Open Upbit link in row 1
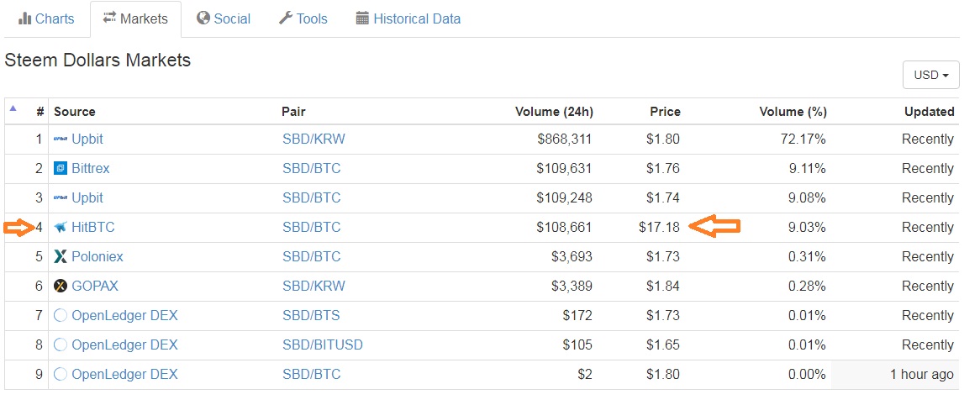Viewport: 980px width, 405px height. point(87,139)
